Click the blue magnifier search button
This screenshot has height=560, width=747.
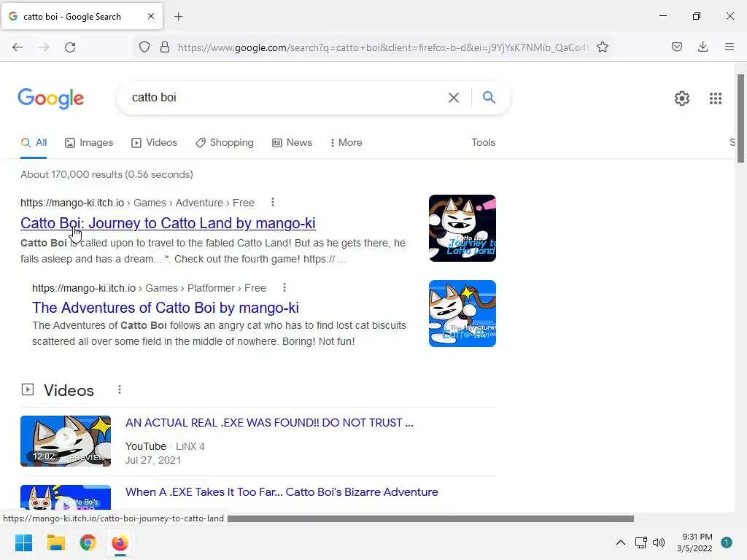[489, 97]
